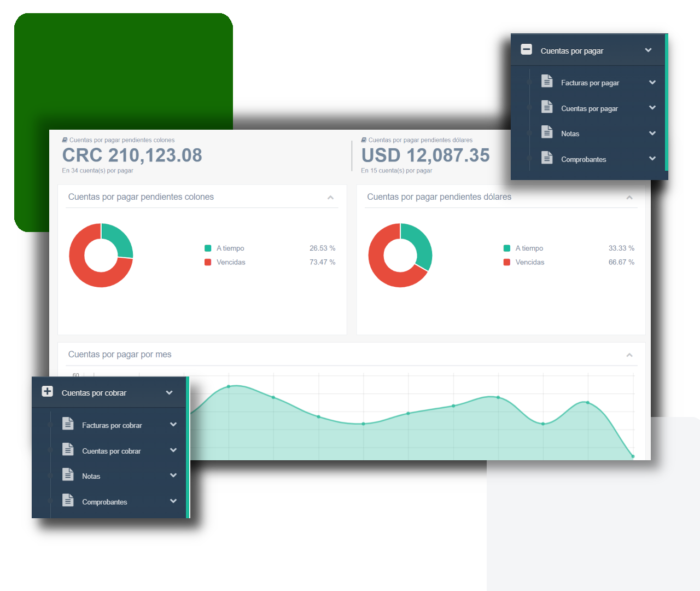The height and width of the screenshot is (591, 700).
Task: Click the Facturas por pagar document icon
Action: click(547, 81)
